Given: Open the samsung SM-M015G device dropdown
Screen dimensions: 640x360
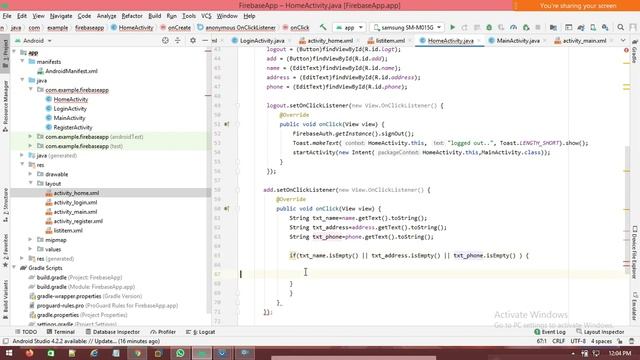Looking at the screenshot, I should 407,27.
